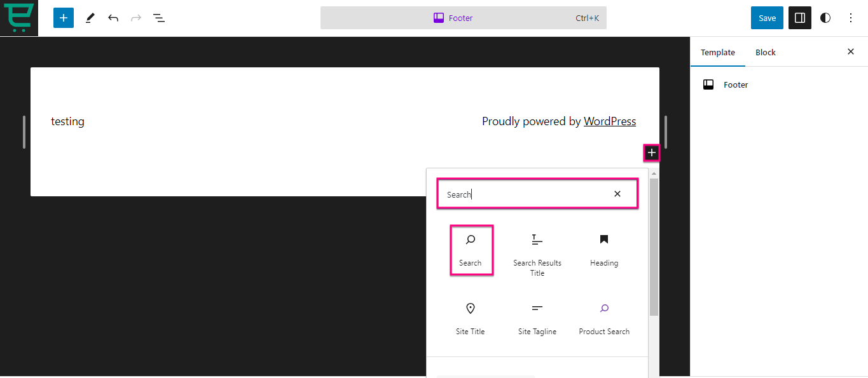
Task: Insert the Search Results Title block
Action: (537, 255)
